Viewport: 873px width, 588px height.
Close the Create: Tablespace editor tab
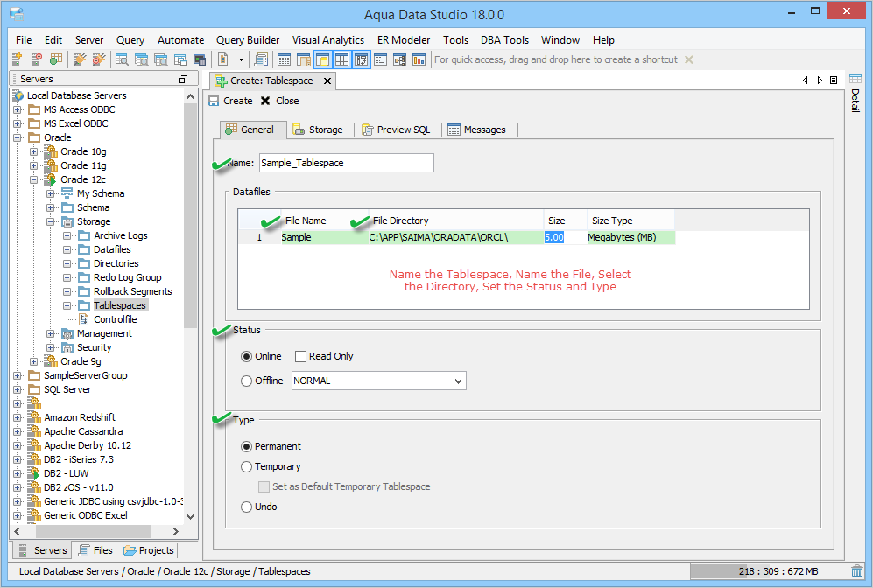click(328, 81)
